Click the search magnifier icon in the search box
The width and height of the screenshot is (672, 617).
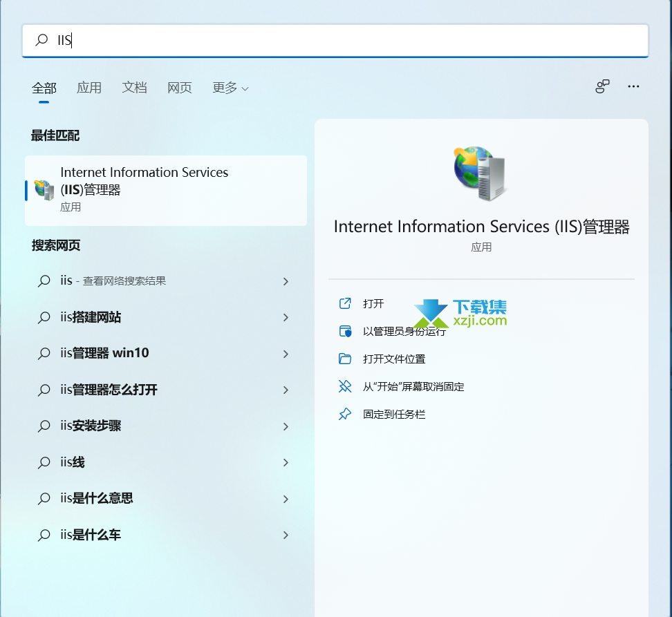tap(41, 40)
